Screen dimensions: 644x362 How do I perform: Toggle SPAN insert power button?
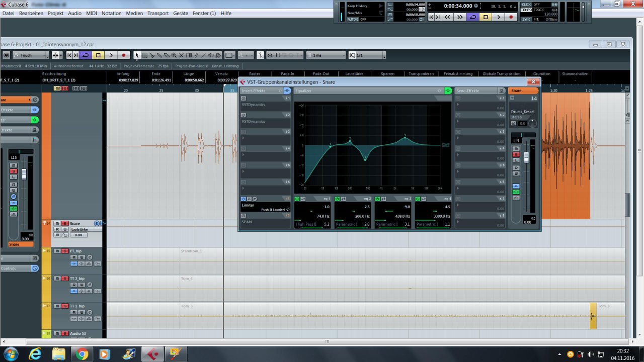244,215
